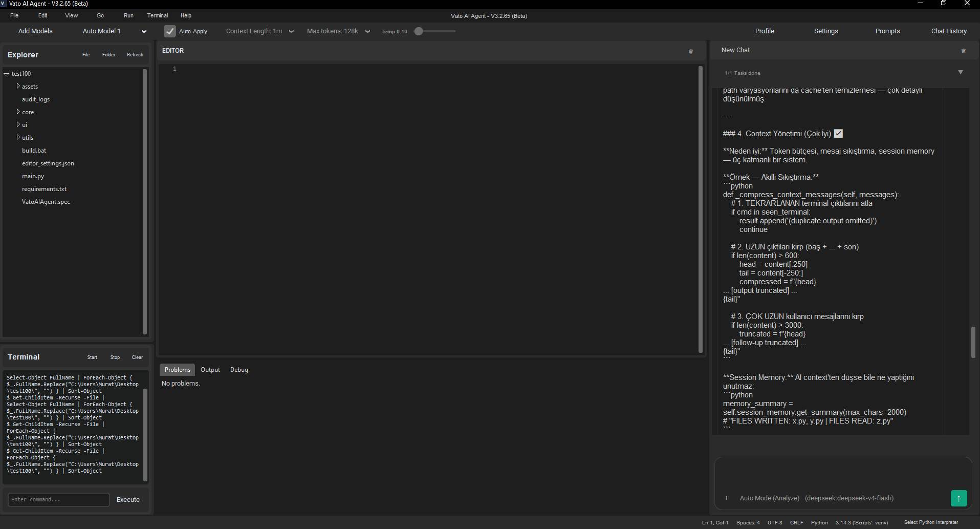Screen dimensions: 980x529
Task: Open main.py from the Explorer
Action: (x=33, y=176)
